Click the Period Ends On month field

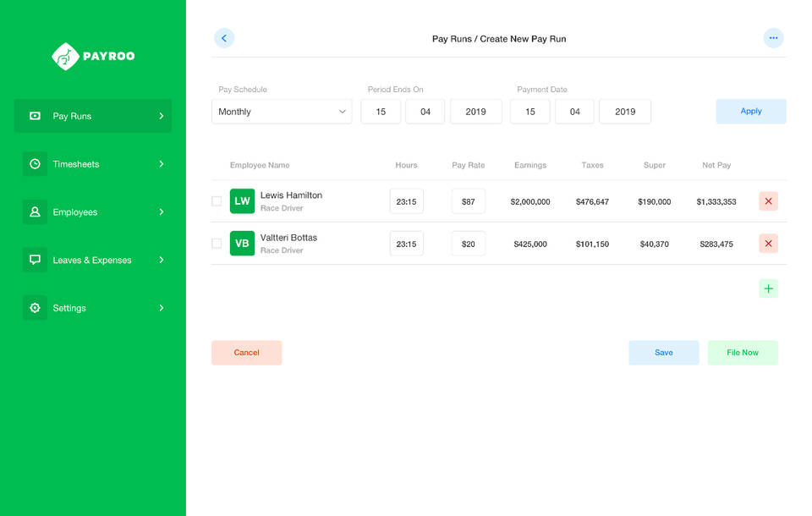coord(425,112)
